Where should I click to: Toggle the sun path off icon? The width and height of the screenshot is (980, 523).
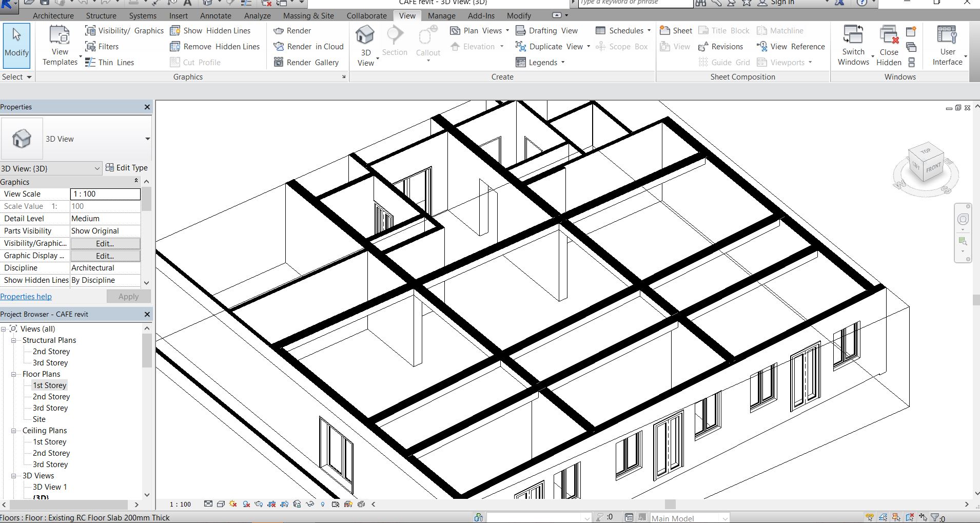click(233, 504)
